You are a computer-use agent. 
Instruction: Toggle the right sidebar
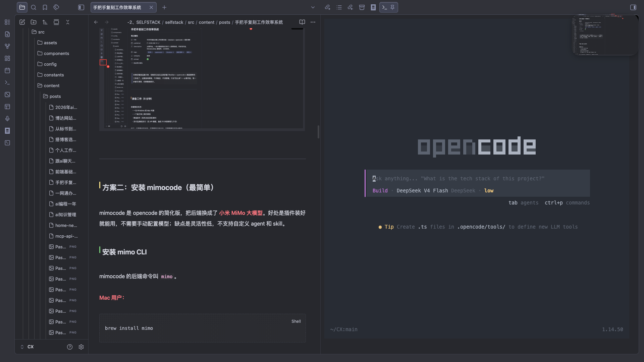click(x=633, y=7)
